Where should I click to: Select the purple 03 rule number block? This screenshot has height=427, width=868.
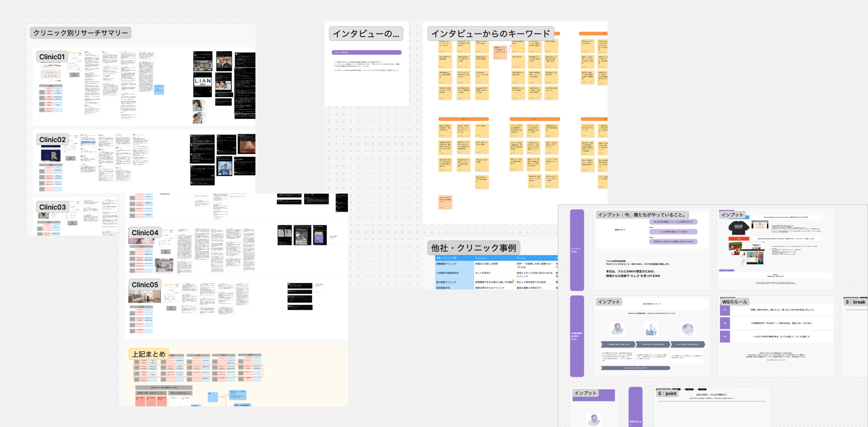[725, 337]
